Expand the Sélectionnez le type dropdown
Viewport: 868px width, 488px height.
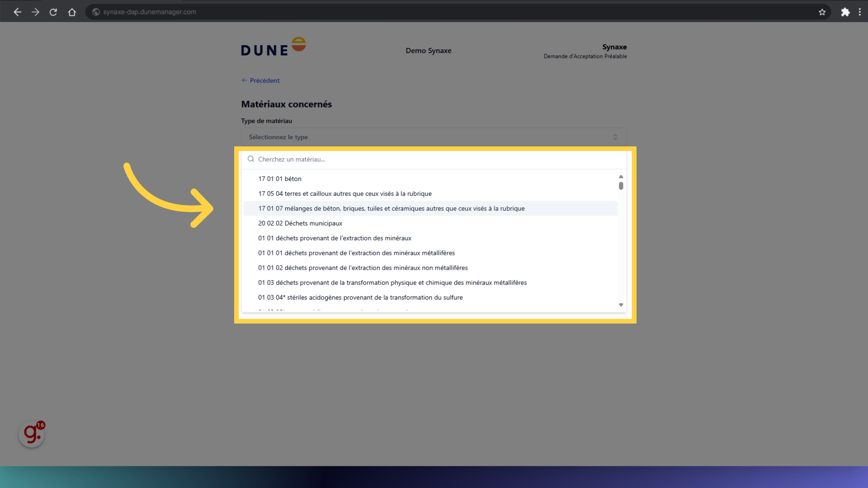point(434,137)
